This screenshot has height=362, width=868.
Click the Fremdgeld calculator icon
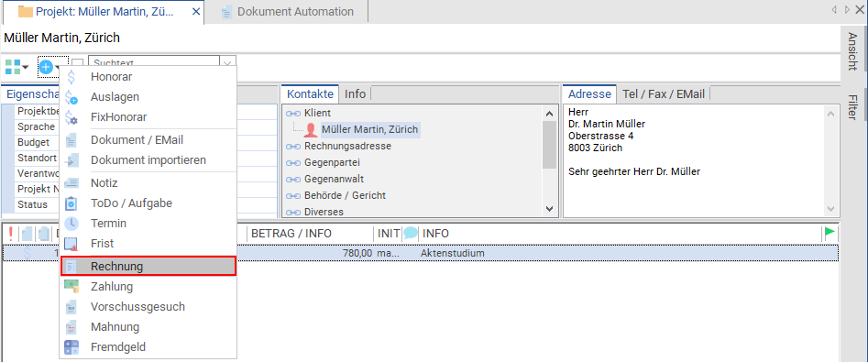coord(71,347)
